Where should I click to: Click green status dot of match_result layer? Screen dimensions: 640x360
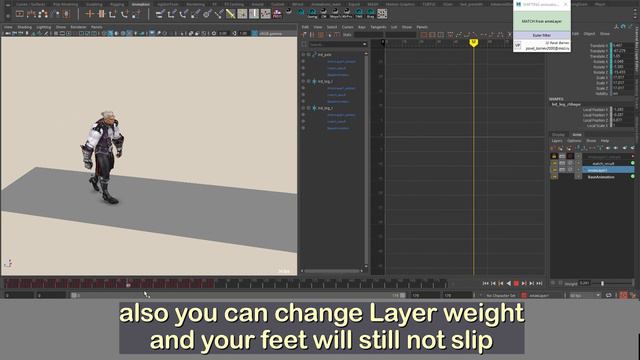633,163
